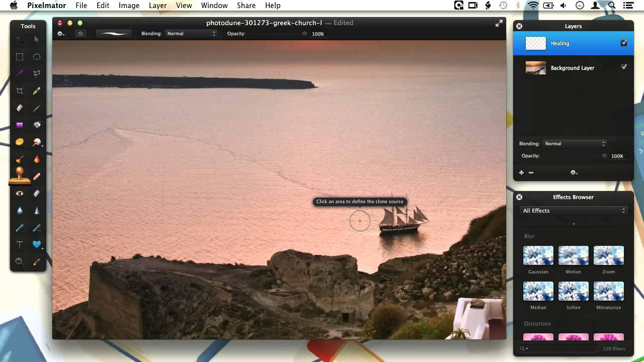Screen dimensions: 644x362
Task: Activate the Red Eye tool
Action: pyautogui.click(x=20, y=193)
